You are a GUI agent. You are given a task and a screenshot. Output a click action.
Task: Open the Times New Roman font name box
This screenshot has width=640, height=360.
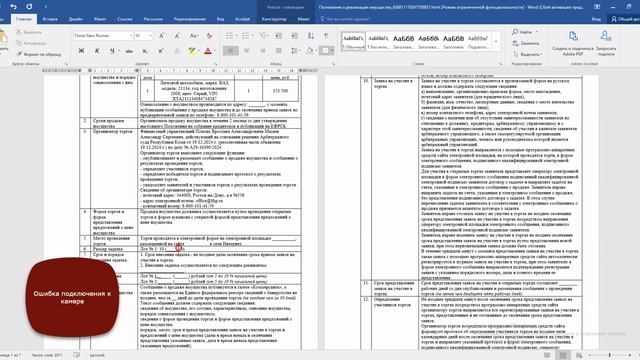coord(103,36)
